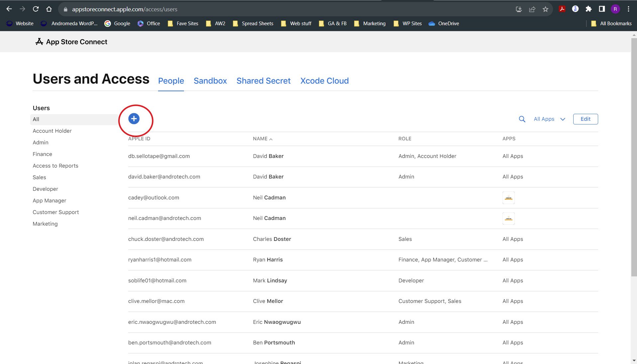Open the user search magnifier
The image size is (637, 364).
(522, 119)
